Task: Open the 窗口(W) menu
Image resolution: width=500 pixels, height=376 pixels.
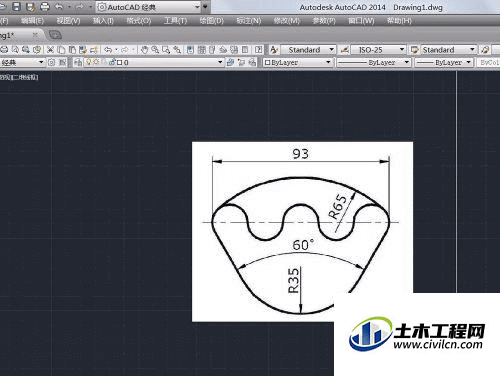Action: (361, 21)
